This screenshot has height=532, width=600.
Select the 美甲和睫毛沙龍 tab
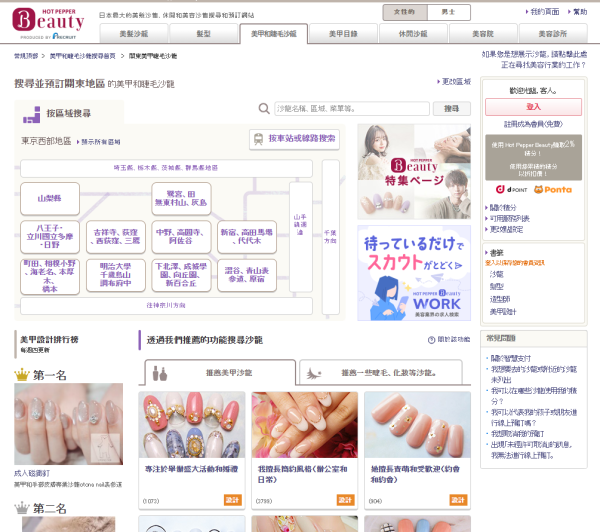coord(274,34)
